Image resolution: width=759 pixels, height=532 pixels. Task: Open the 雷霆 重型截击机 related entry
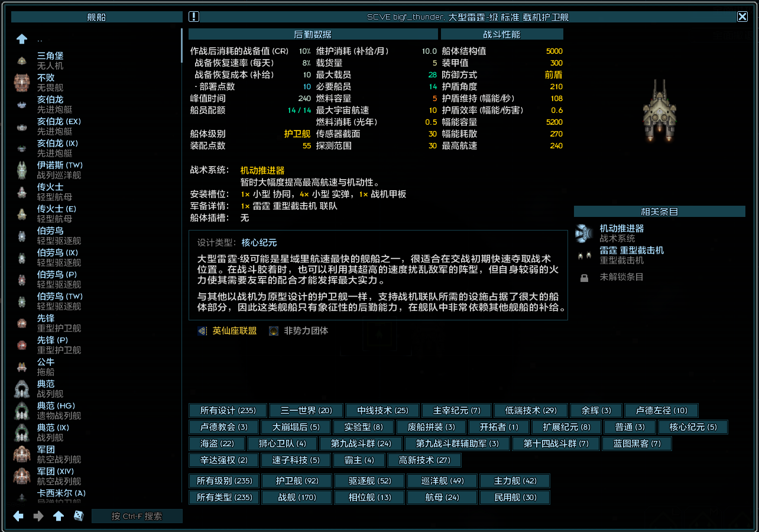pos(631,250)
